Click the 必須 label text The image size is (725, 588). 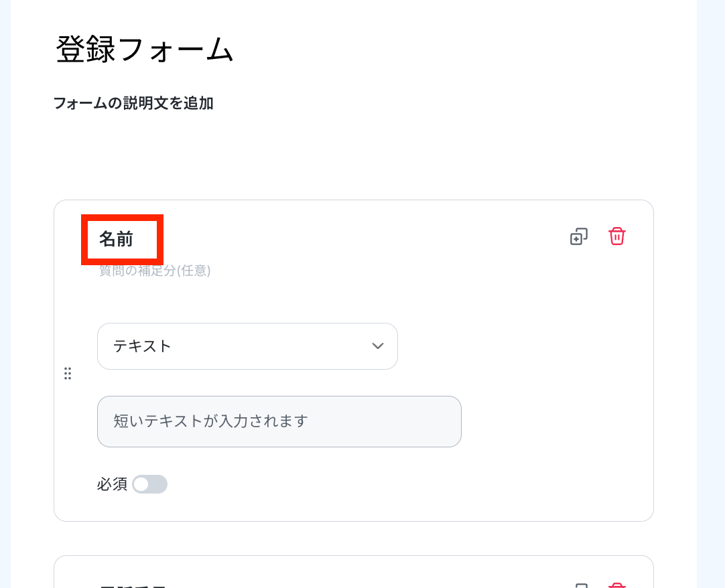(113, 484)
